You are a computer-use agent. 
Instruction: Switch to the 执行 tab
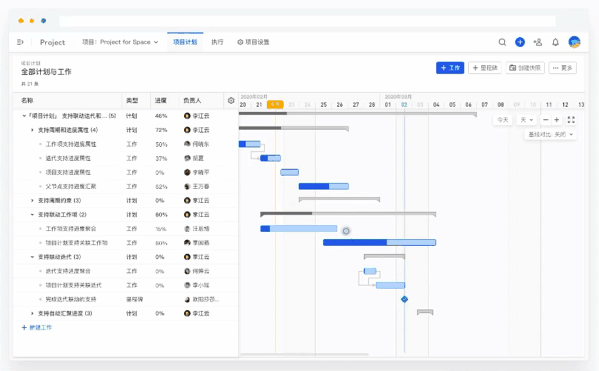[x=217, y=42]
